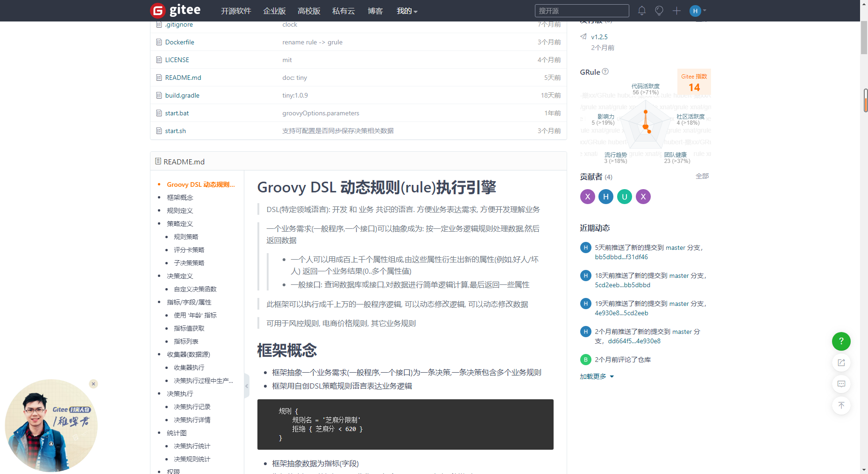Open 高校版 navigation item

309,11
